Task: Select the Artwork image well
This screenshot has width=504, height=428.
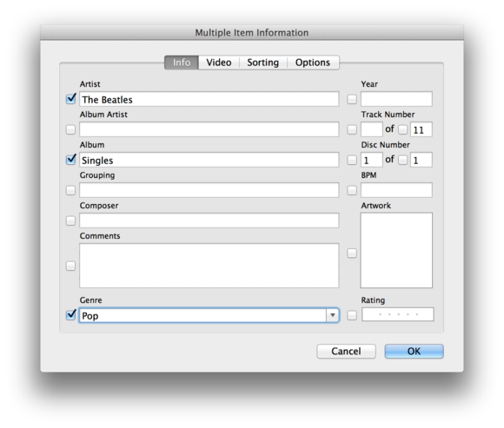Action: click(396, 250)
